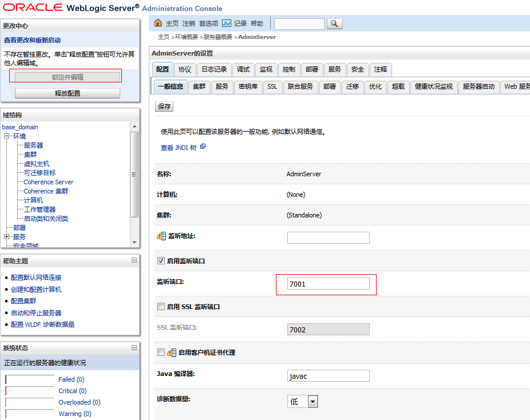The width and height of the screenshot is (530, 420).
Task: Open the SSL sub-tab
Action: tap(272, 87)
